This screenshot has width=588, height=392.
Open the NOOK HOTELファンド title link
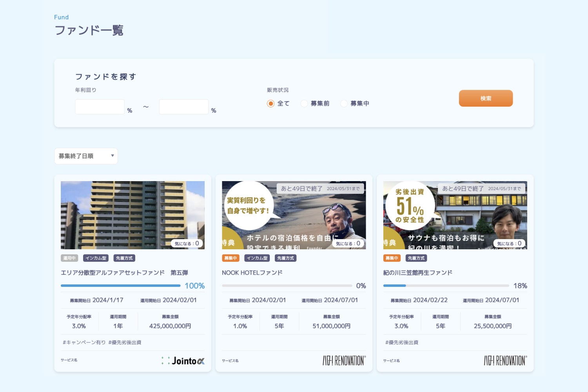click(x=252, y=272)
